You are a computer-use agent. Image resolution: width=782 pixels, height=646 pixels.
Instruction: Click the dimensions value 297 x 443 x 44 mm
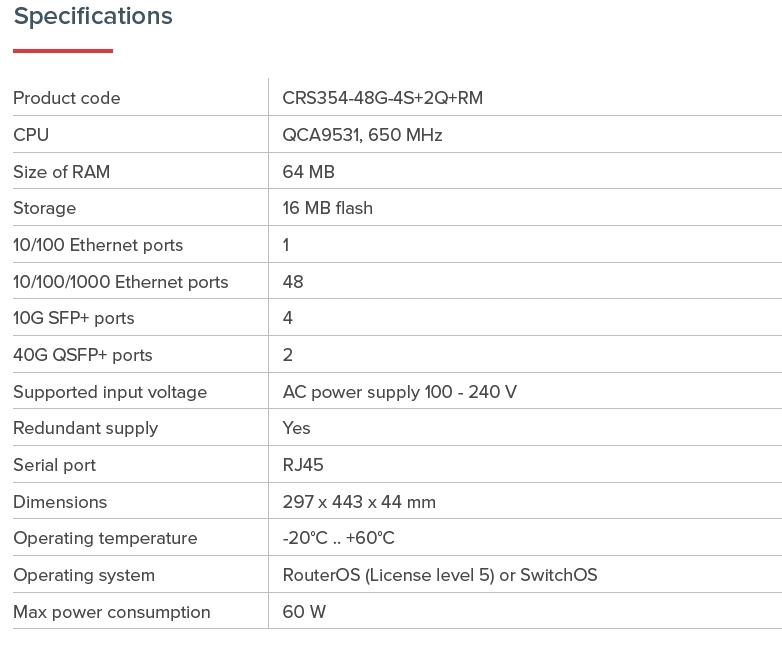[359, 502]
